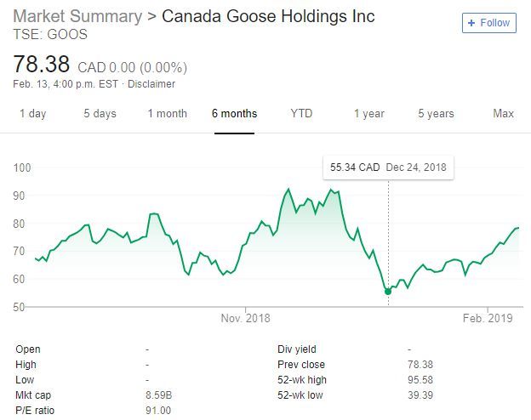
Task: Click the TSE: GOOS ticker text
Action: click(x=49, y=35)
